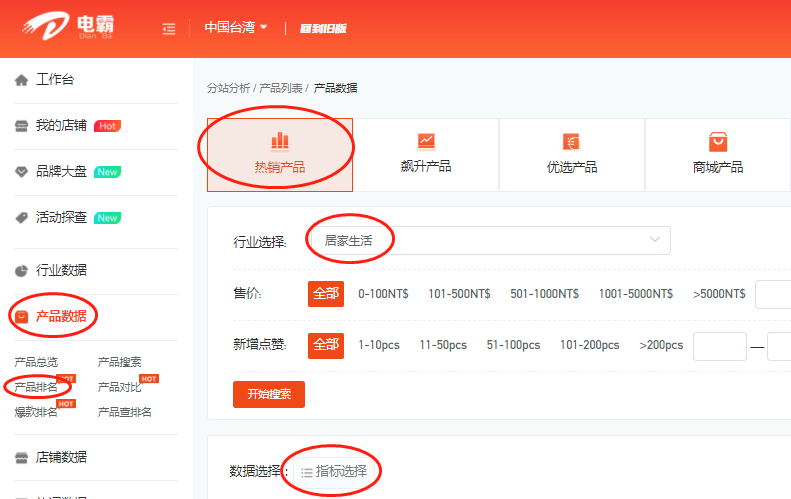Image resolution: width=791 pixels, height=499 pixels.
Task: Click 分站分析 in the breadcrumb
Action: [229, 88]
